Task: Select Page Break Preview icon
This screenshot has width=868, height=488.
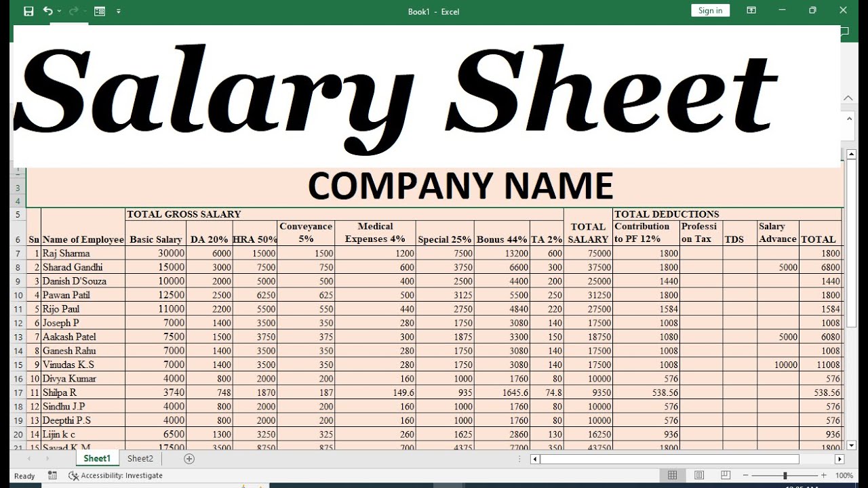Action: point(726,475)
